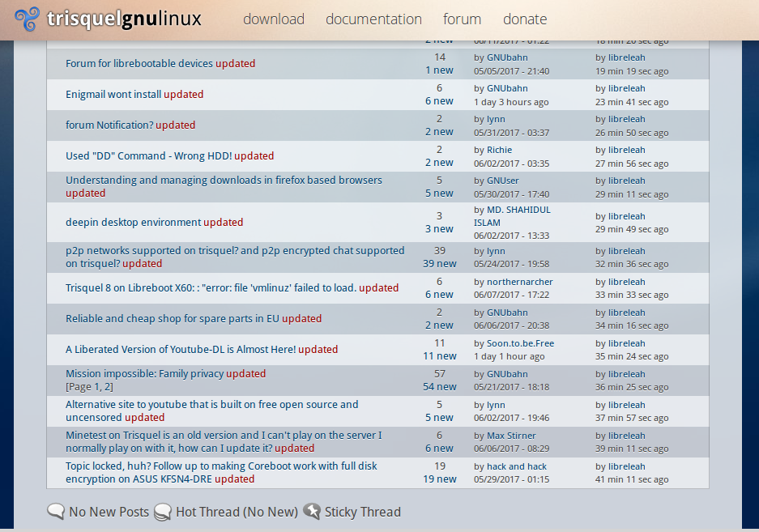
Task: Open author MD. SHAHIDUL ISLAM profile
Action: 512,216
